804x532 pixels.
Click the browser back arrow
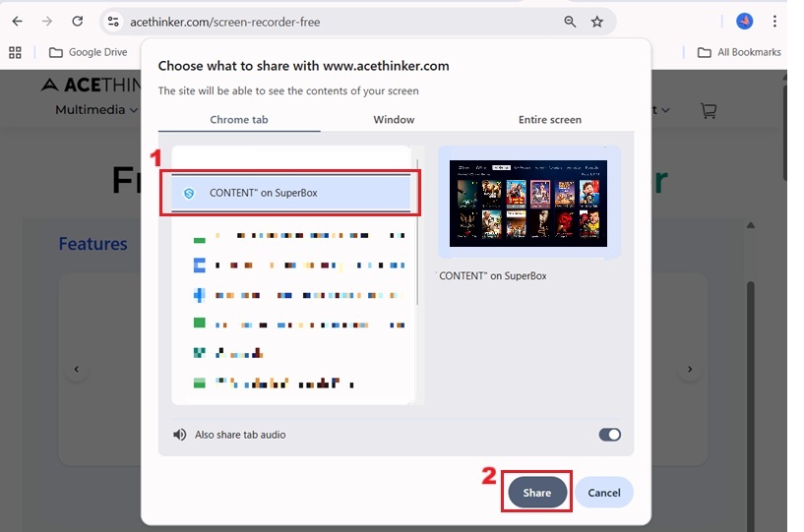[x=17, y=22]
